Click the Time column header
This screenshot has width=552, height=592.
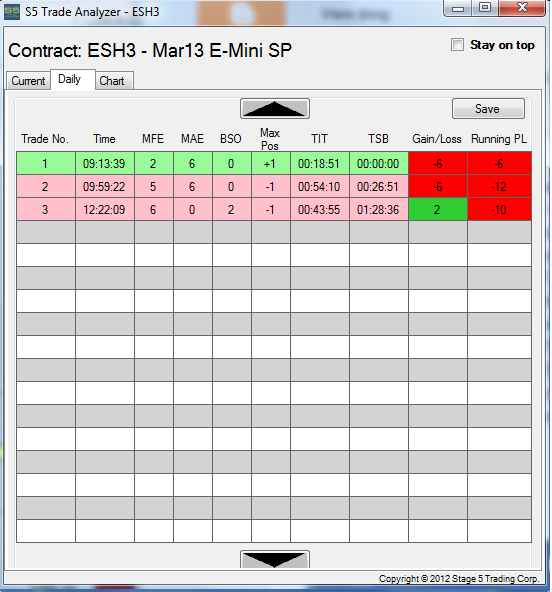click(104, 139)
